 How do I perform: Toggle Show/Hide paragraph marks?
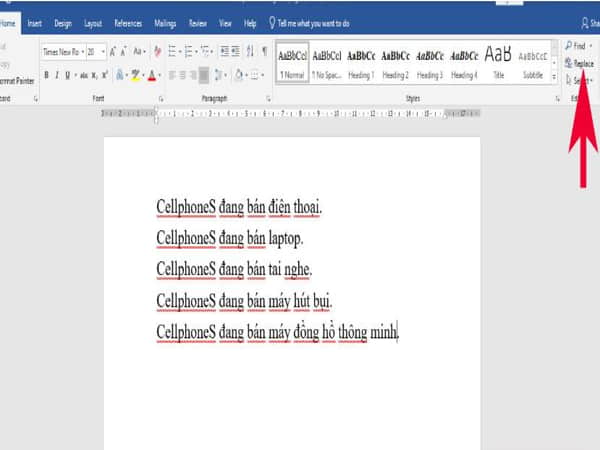point(264,51)
